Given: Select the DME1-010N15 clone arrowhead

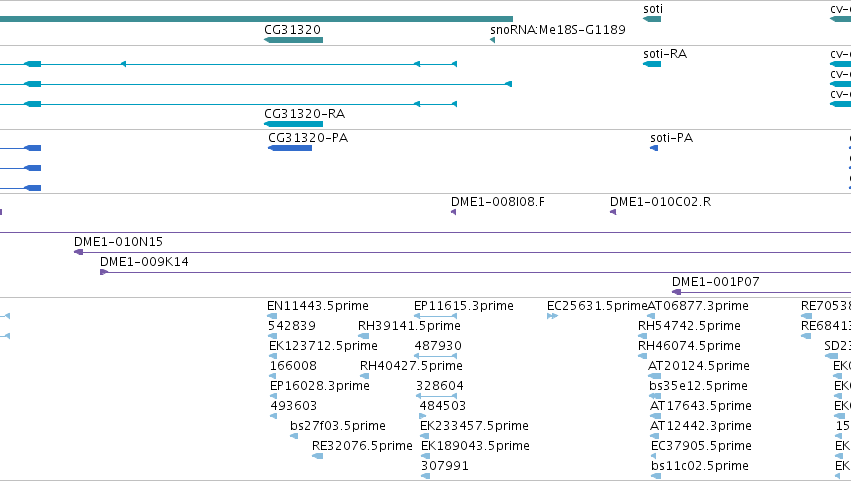Looking at the screenshot, I should (78, 252).
